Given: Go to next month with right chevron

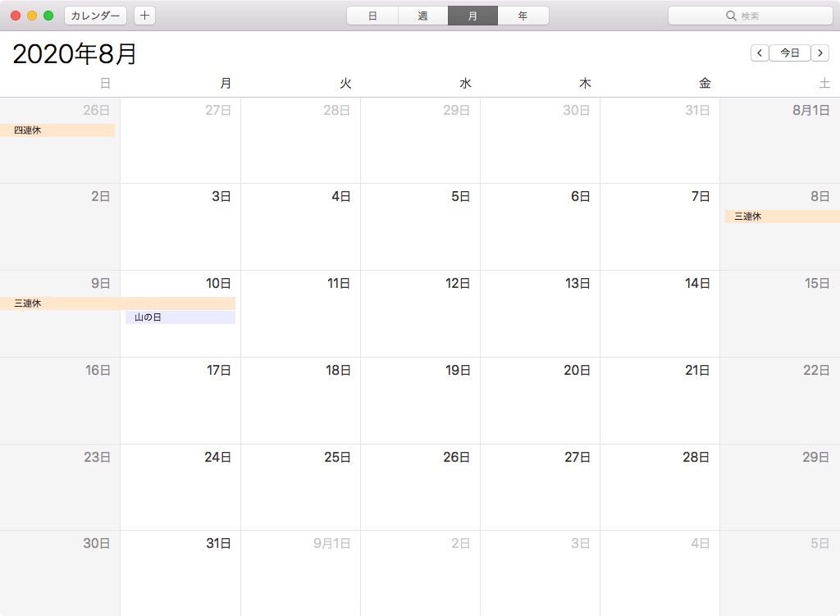Looking at the screenshot, I should (820, 53).
